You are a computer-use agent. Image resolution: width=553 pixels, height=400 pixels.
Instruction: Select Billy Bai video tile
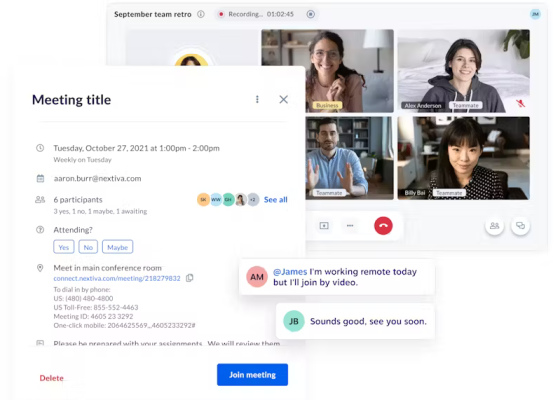(463, 158)
